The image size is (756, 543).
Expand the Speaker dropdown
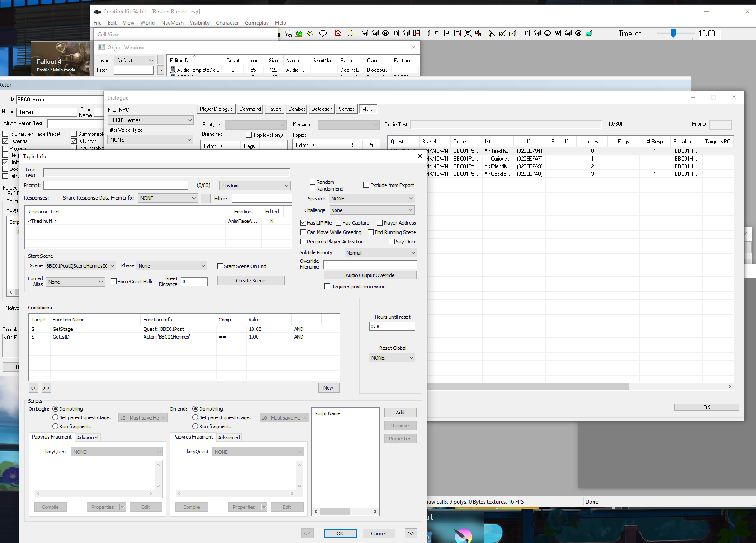372,199
